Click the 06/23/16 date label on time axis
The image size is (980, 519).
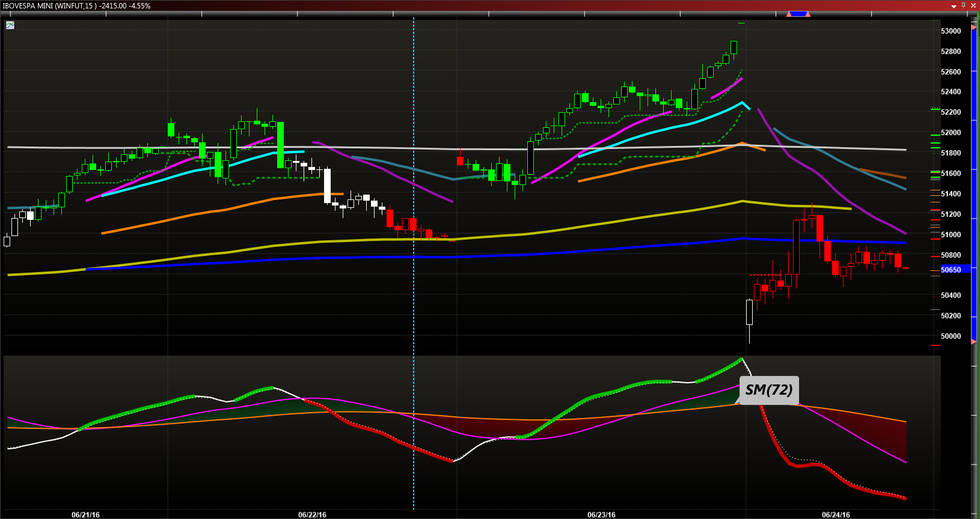pyautogui.click(x=601, y=515)
